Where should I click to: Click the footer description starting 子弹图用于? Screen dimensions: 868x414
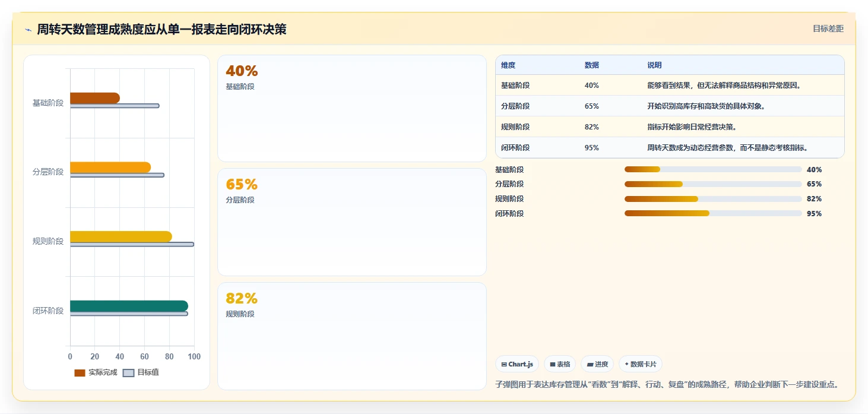tap(668, 384)
